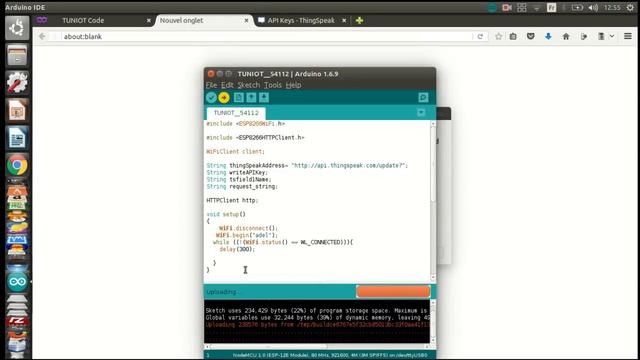Close the Nouvel onglet browser tab
This screenshot has height=360, width=640.
[247, 20]
